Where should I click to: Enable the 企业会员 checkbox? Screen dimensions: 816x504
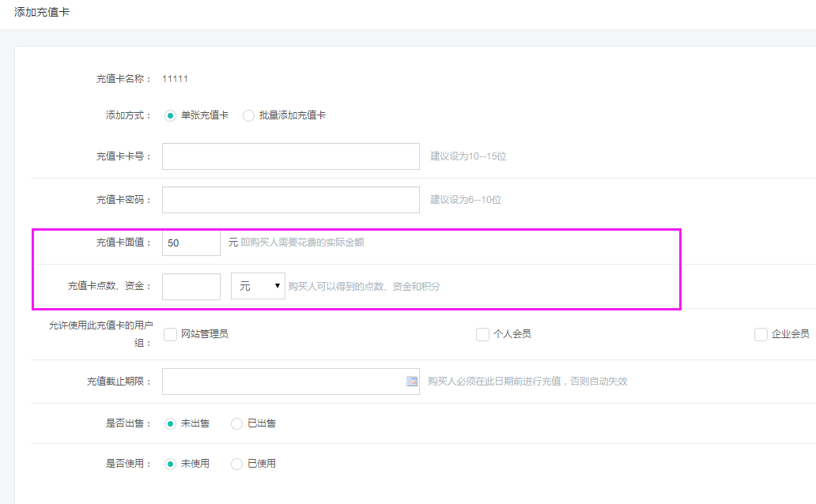point(761,334)
